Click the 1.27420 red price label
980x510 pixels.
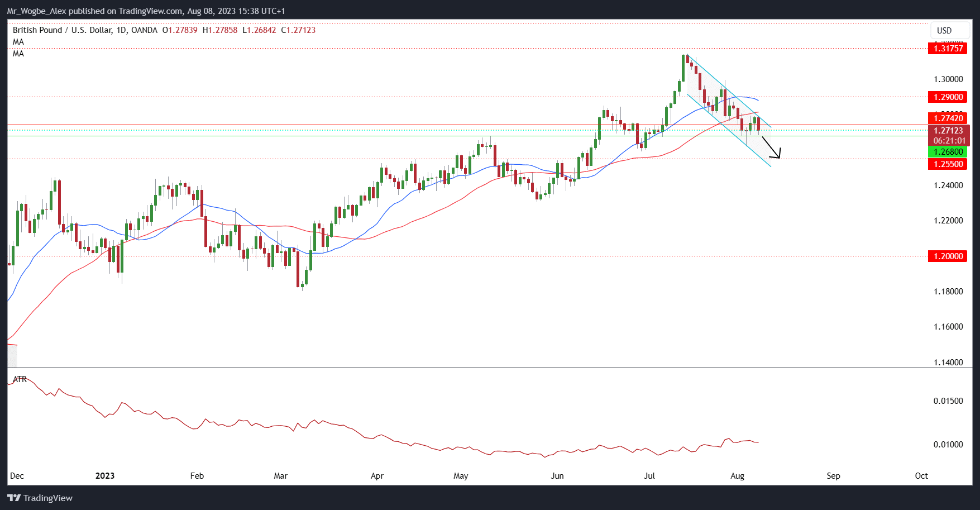[949, 118]
